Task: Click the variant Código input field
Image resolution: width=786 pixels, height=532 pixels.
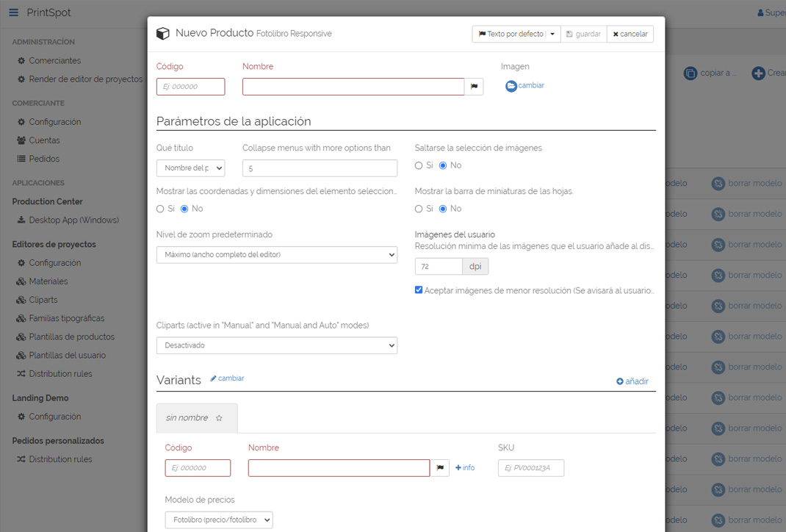Action: click(x=198, y=468)
